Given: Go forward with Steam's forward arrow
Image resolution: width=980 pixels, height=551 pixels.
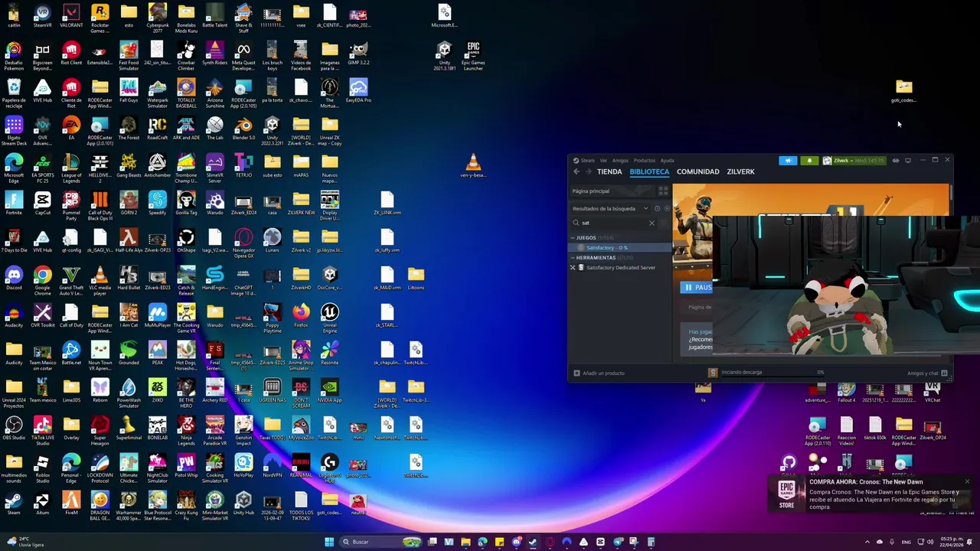Looking at the screenshot, I should [588, 172].
